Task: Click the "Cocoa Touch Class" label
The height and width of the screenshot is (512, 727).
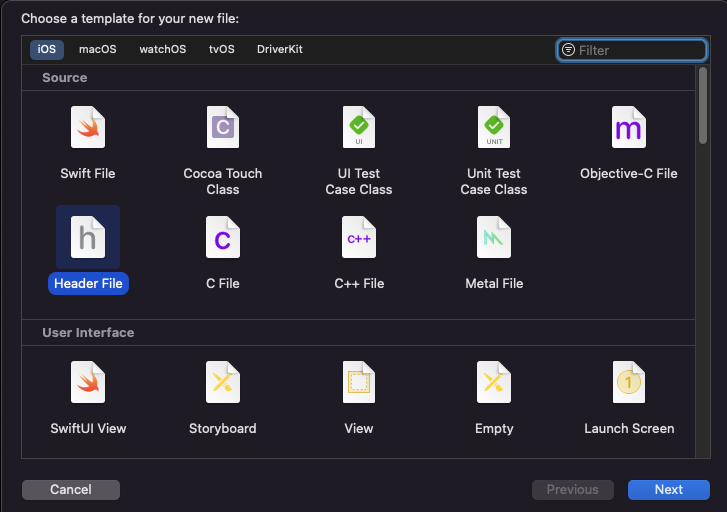Action: (x=223, y=181)
